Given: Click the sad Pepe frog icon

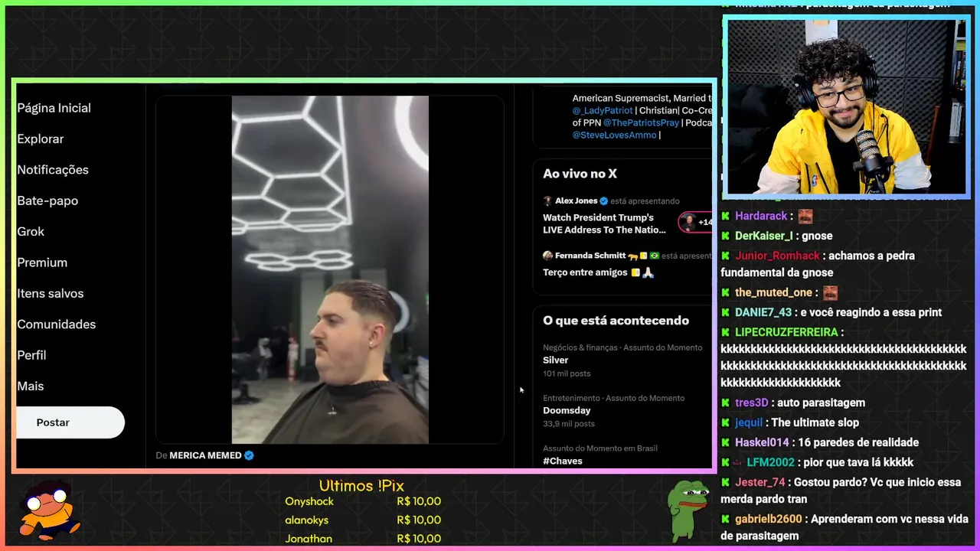Looking at the screenshot, I should [688, 510].
